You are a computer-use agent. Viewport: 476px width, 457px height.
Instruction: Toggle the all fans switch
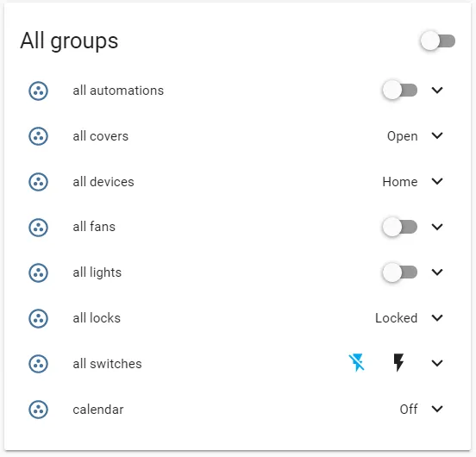[x=400, y=227]
